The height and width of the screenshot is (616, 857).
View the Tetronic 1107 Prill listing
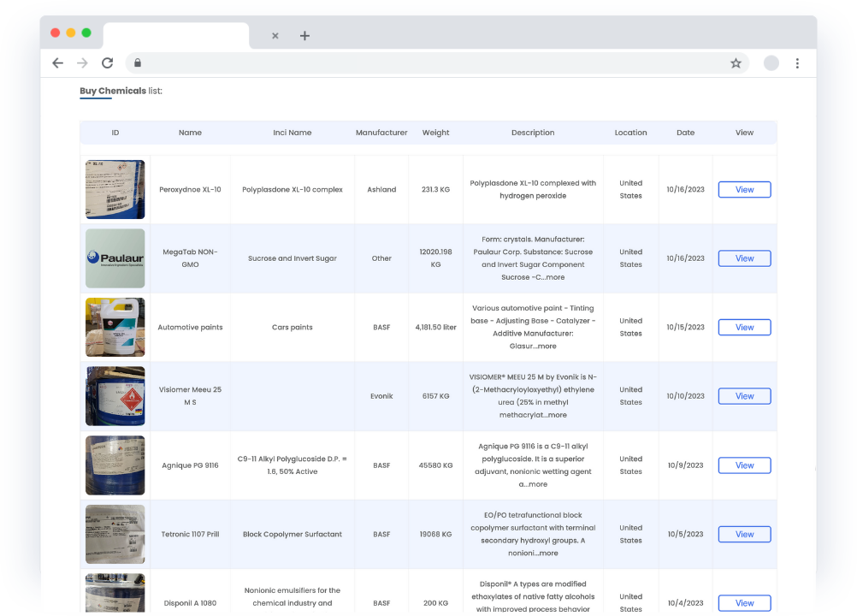pyautogui.click(x=744, y=535)
